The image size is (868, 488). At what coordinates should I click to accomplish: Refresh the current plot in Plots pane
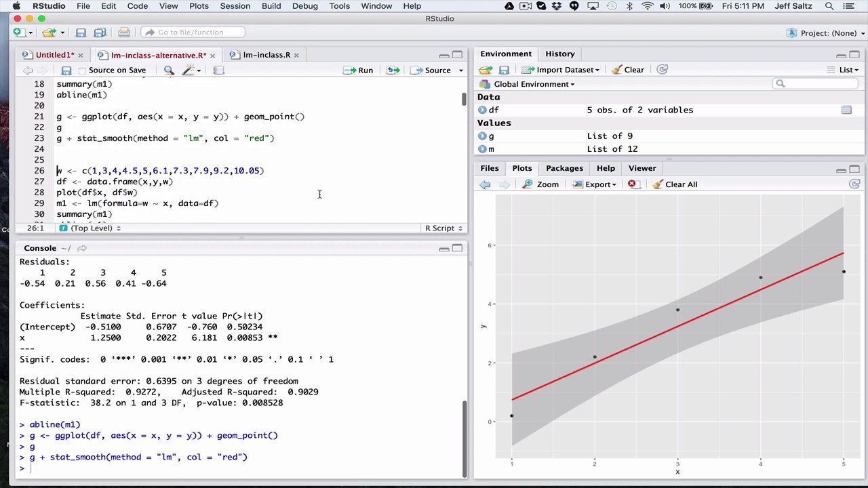pyautogui.click(x=854, y=184)
